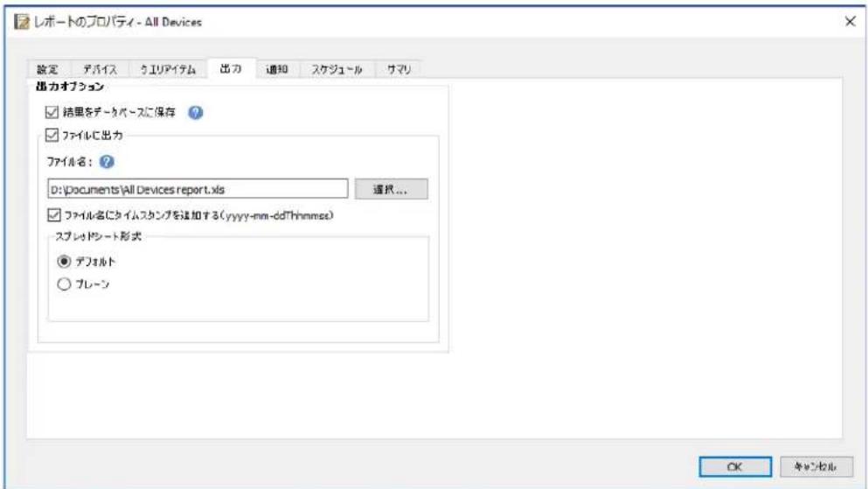Viewport: 868px width, 489px height.
Task: Close the report properties dialog
Action: point(851,22)
